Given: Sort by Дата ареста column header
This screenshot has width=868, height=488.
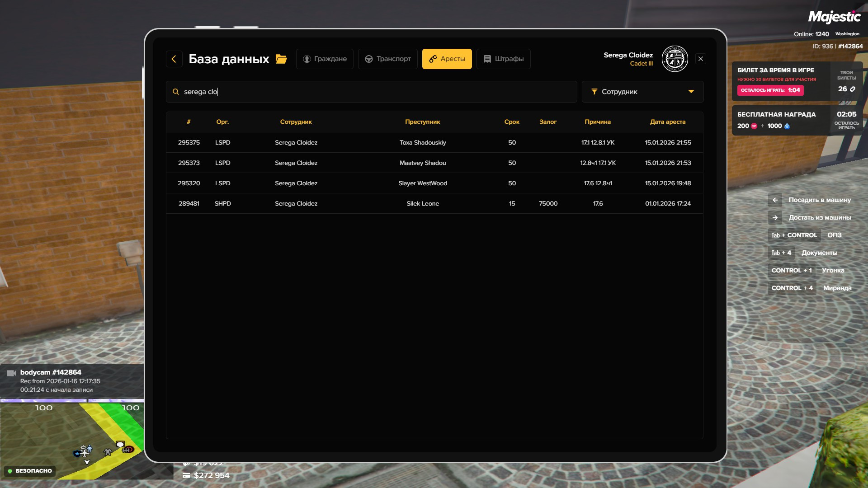Looking at the screenshot, I should [667, 122].
